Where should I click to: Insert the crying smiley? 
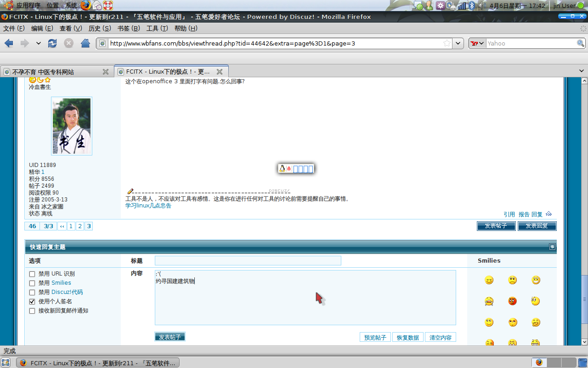pyautogui.click(x=489, y=301)
